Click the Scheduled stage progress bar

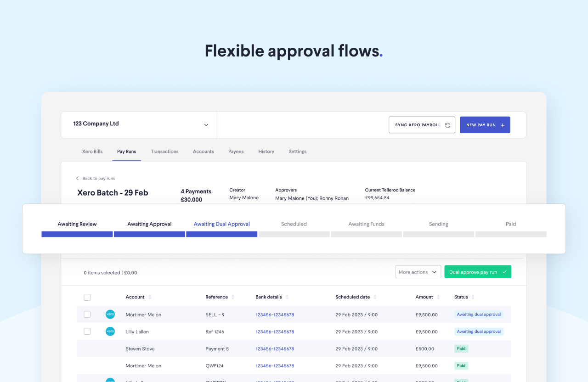pos(294,234)
